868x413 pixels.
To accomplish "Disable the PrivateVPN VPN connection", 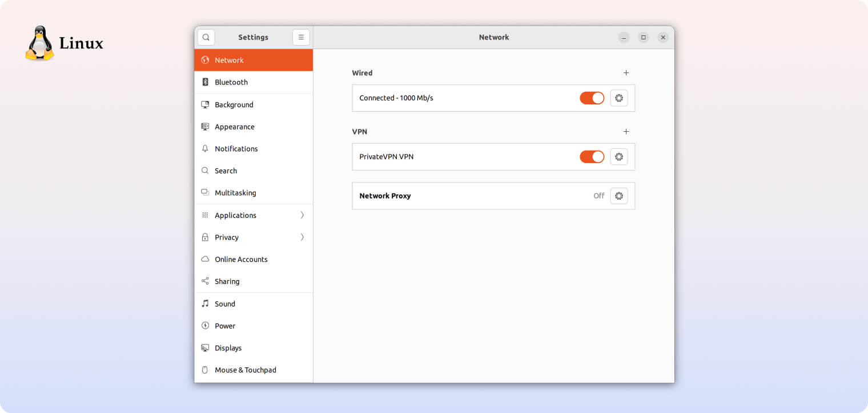I will [592, 156].
